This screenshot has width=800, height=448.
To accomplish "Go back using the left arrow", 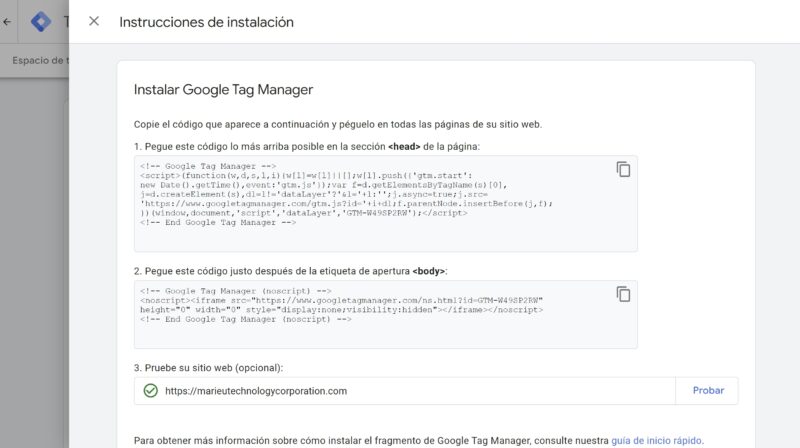I will click(7, 22).
